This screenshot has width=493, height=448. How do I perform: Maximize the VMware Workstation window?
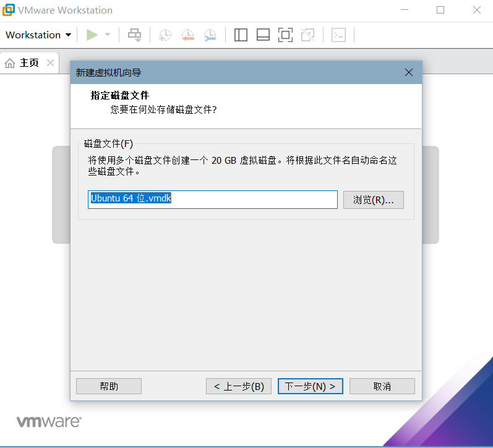pos(440,10)
